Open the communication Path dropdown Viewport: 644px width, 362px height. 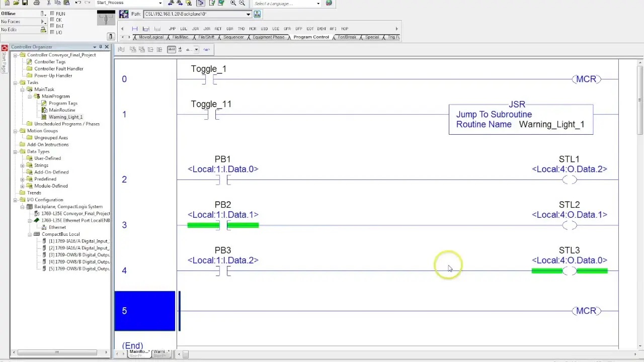[248, 14]
